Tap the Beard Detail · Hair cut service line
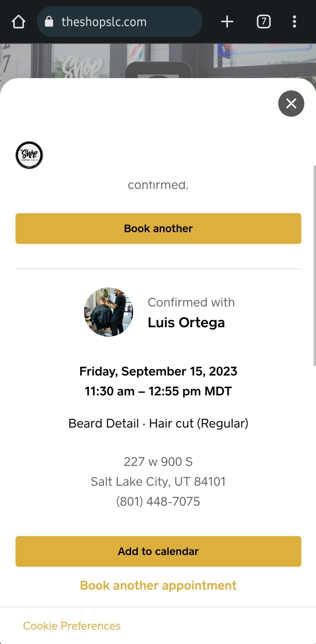Screen dimensions: 316x644 click(x=158, y=423)
